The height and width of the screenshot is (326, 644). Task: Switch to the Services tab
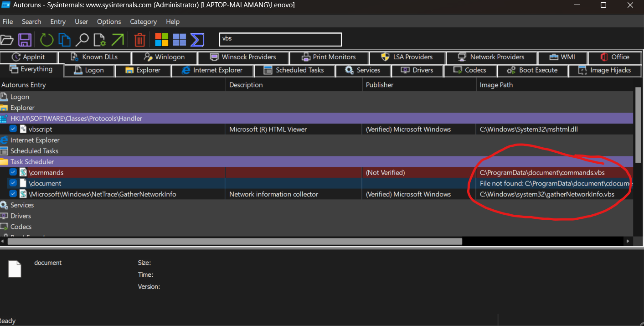coord(363,70)
